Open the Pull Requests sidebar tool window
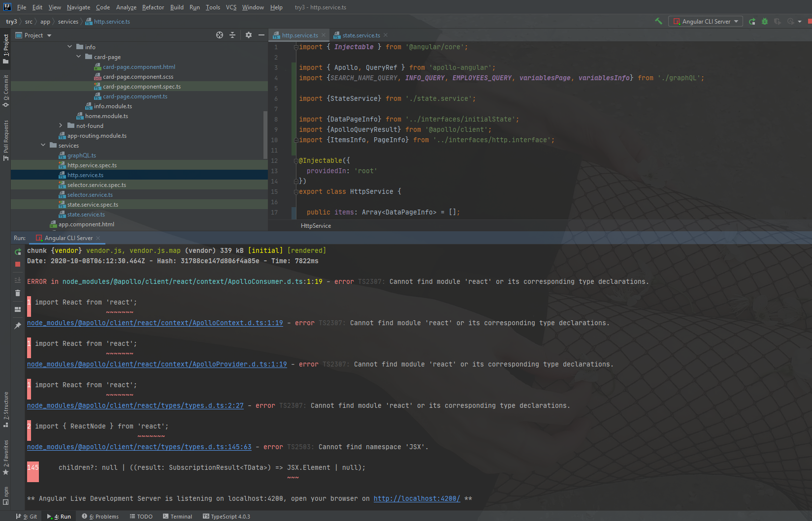This screenshot has height=521, width=812. [5, 140]
